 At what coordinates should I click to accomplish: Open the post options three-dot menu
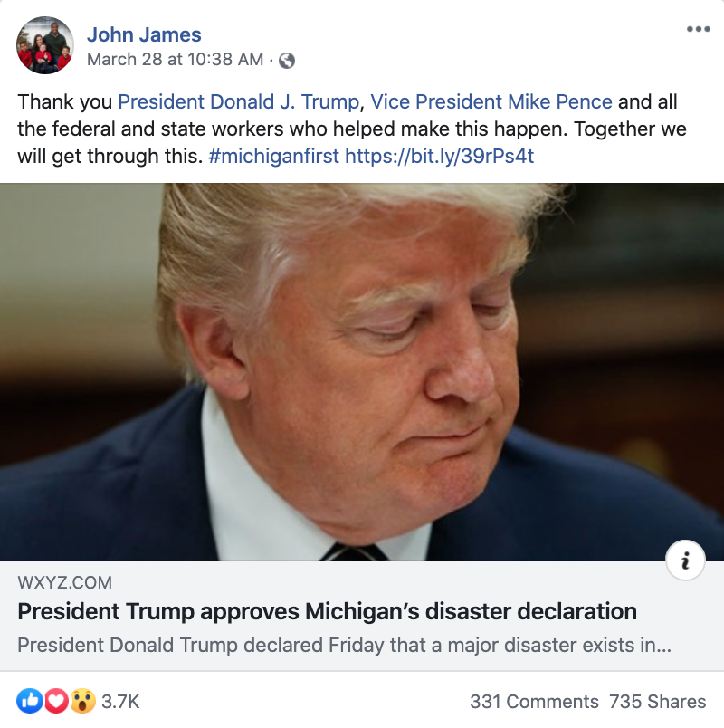click(698, 29)
